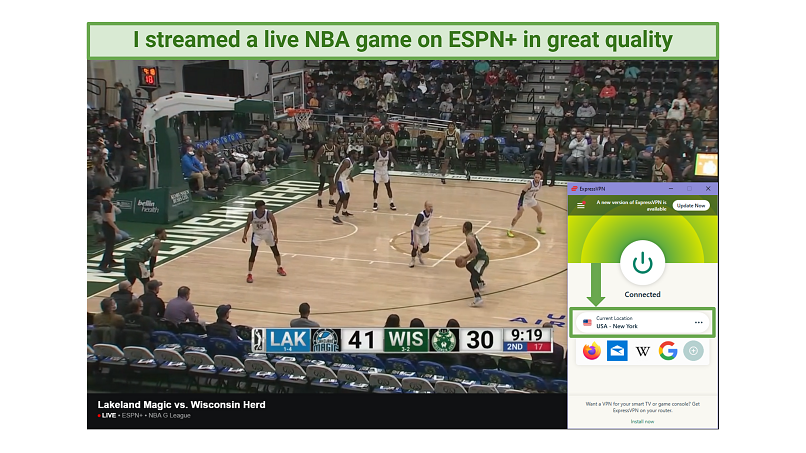Click the Lakeland Magic vs. Wisconsin Herd title
The width and height of the screenshot is (806, 453).
[181, 405]
